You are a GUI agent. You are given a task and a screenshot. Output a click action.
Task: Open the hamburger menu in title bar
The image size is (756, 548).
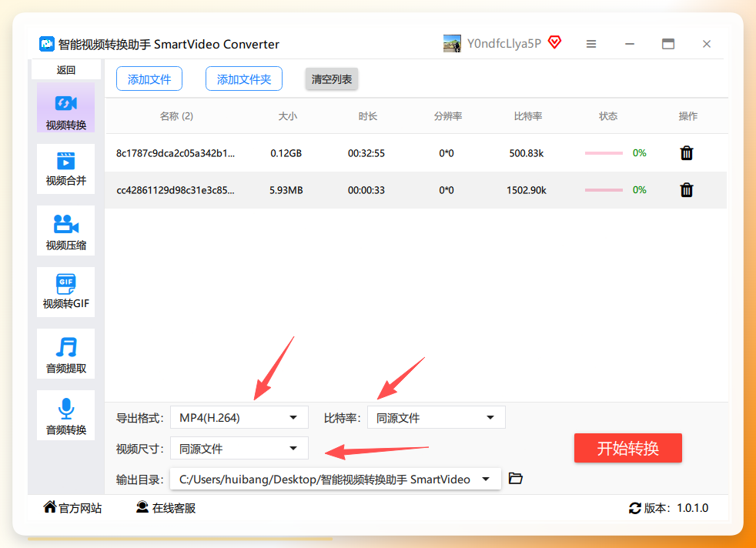(591, 44)
